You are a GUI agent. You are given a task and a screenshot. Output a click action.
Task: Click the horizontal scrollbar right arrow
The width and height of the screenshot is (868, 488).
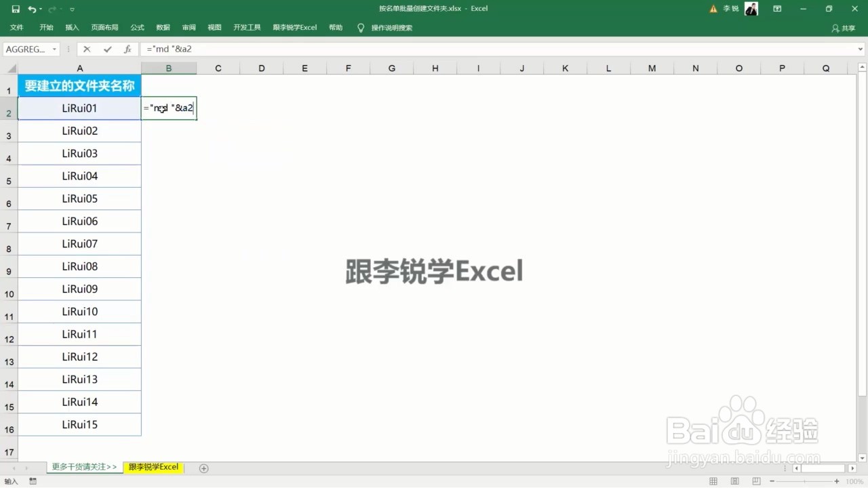click(852, 468)
